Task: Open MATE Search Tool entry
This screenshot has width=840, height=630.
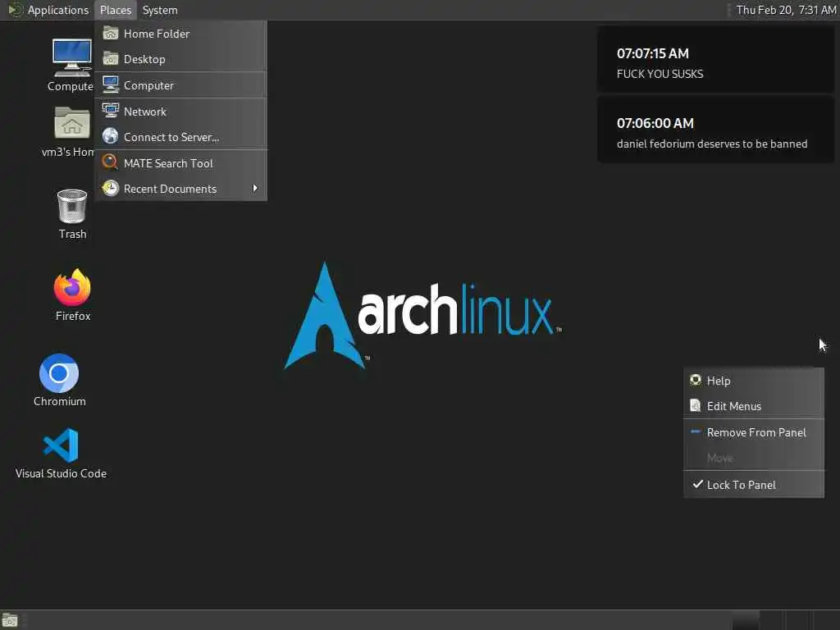Action: click(181, 163)
